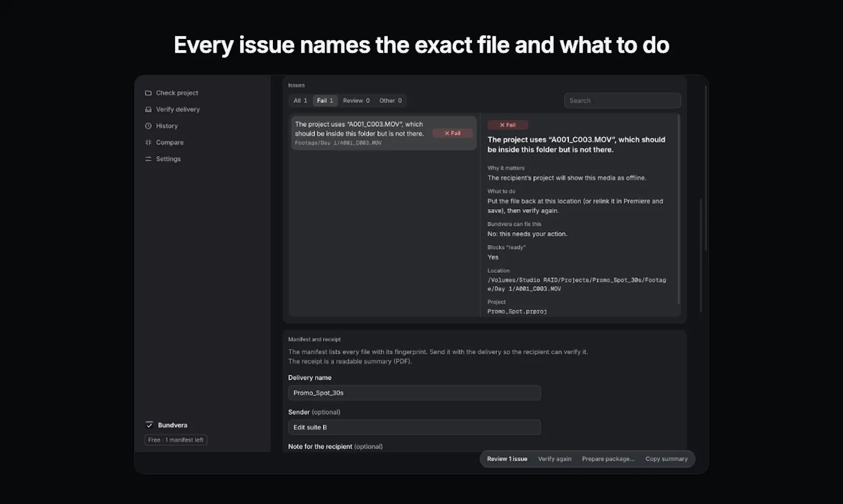
Task: Select the All 1 issues tab
Action: [300, 101]
